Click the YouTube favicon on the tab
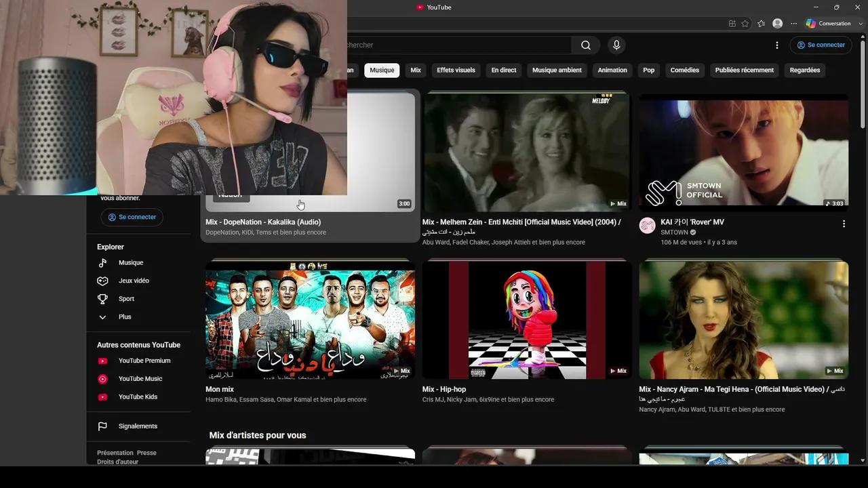Image resolution: width=868 pixels, height=488 pixels. click(x=420, y=7)
